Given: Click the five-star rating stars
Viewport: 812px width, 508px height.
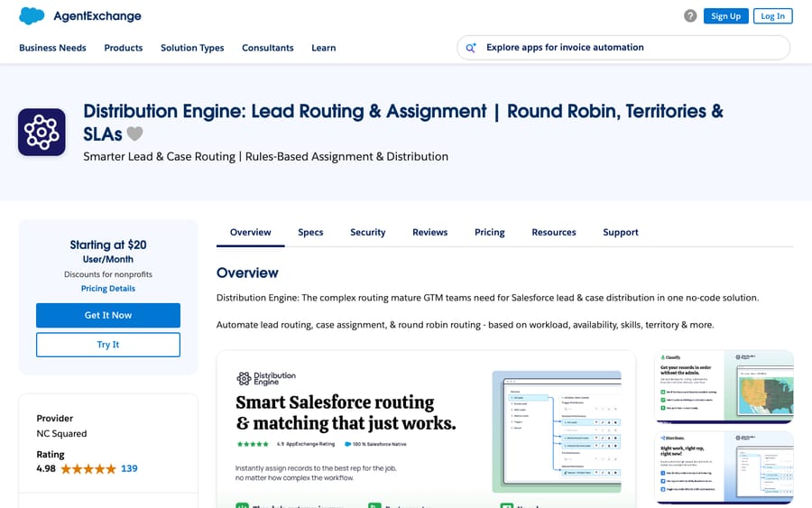Looking at the screenshot, I should click(x=88, y=468).
